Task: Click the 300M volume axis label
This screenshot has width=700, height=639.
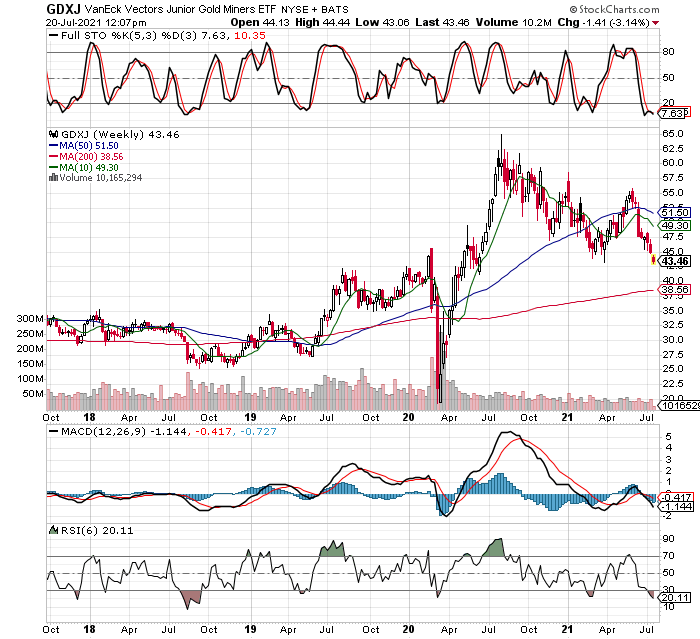Action: [30, 319]
